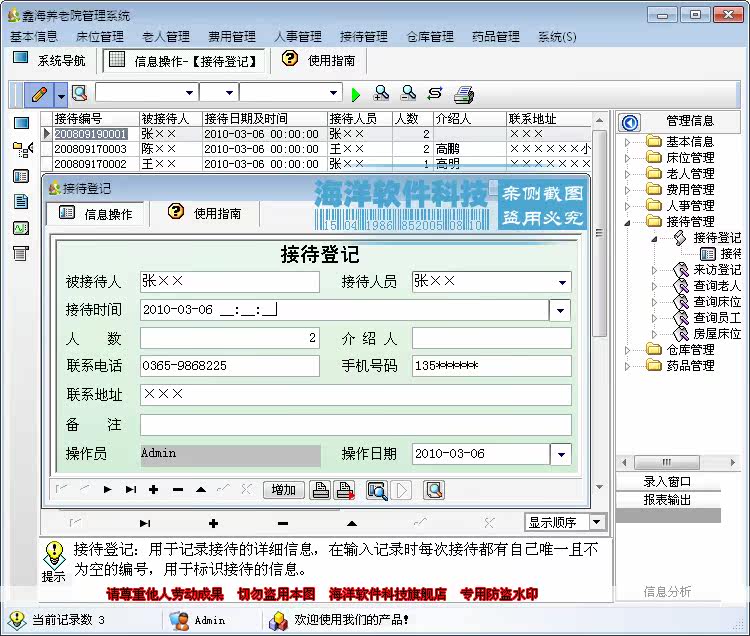Click the last-record navigation icon in the dialog
Screen dimensions: 750x636
pos(131,490)
